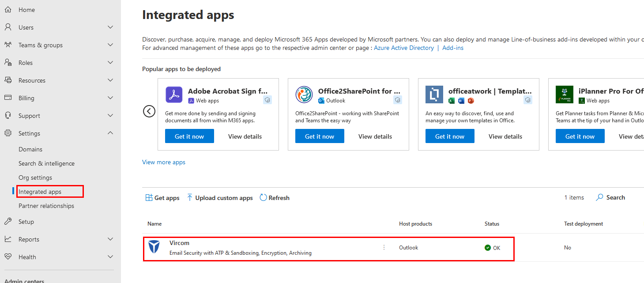This screenshot has height=283, width=644.
Task: Click the Setup wrench icon
Action: [x=8, y=222]
